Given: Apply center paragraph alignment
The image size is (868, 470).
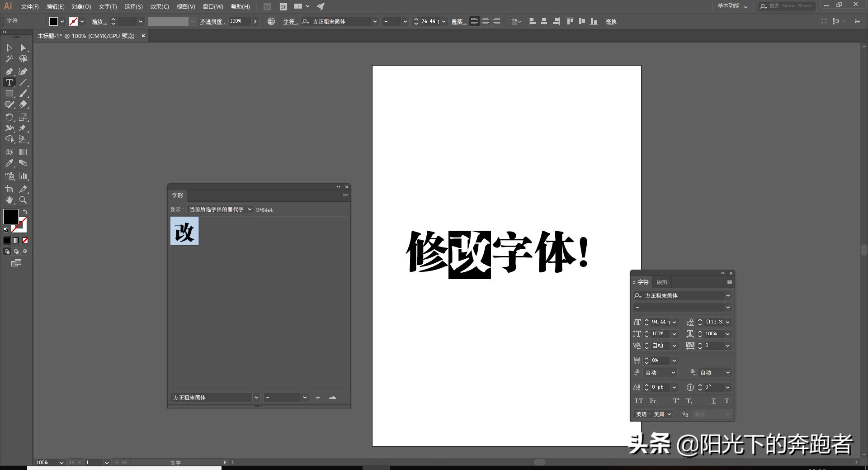Looking at the screenshot, I should click(x=486, y=21).
